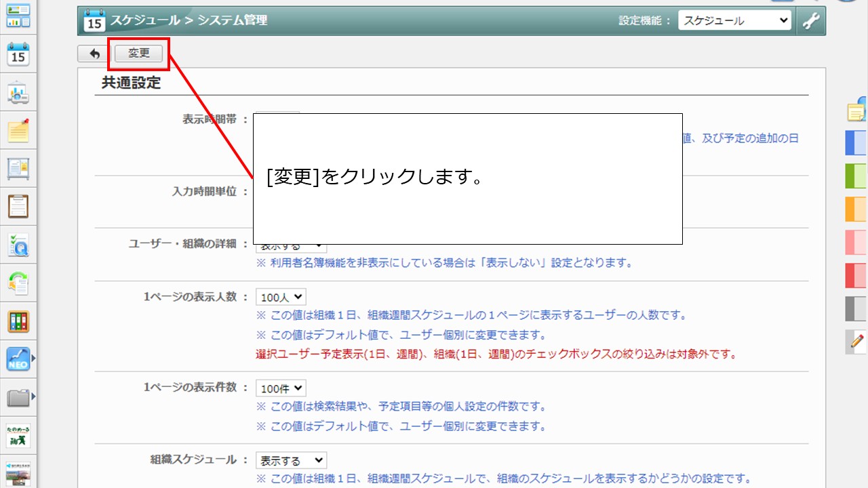Open the yellow sticky note memo icon
Viewport: 868px width, 488px height.
18,130
